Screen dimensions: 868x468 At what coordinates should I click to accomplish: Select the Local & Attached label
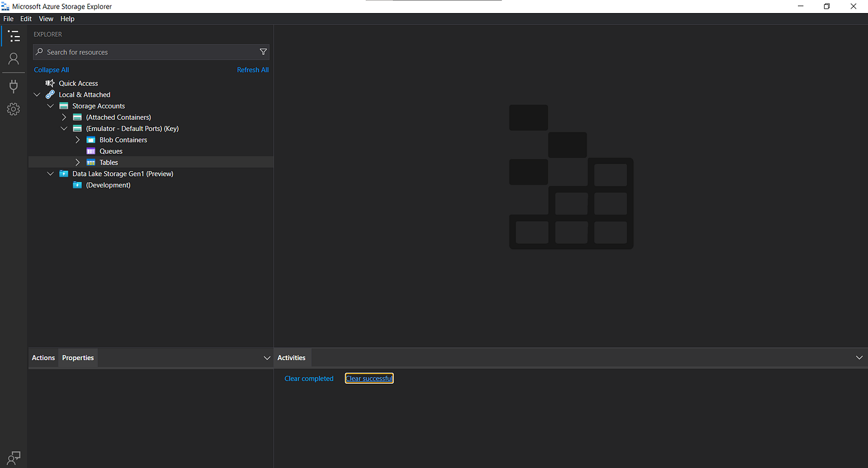pos(84,95)
